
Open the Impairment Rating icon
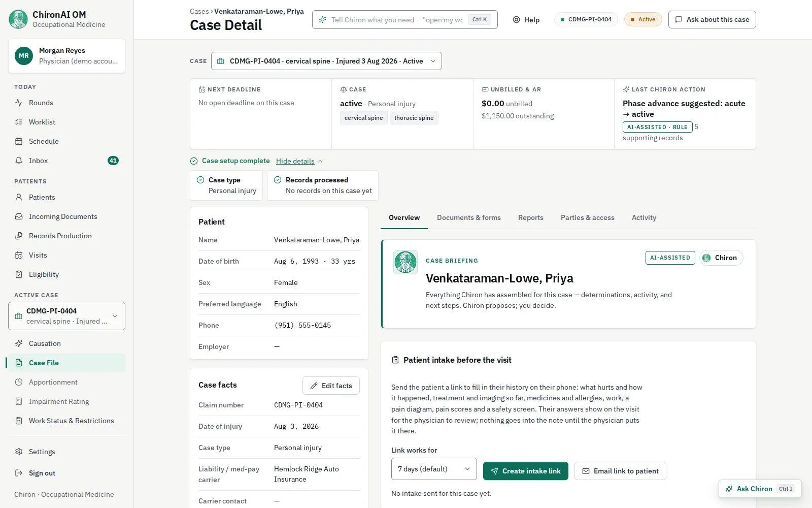[x=19, y=401]
